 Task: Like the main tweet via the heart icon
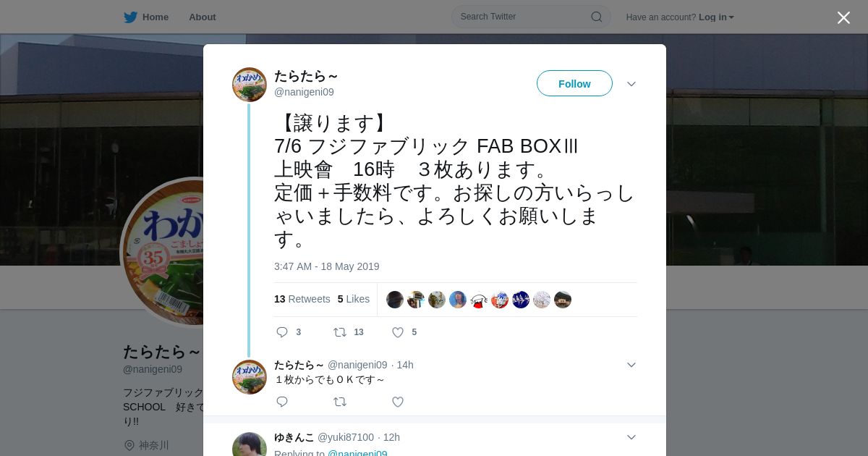398,332
